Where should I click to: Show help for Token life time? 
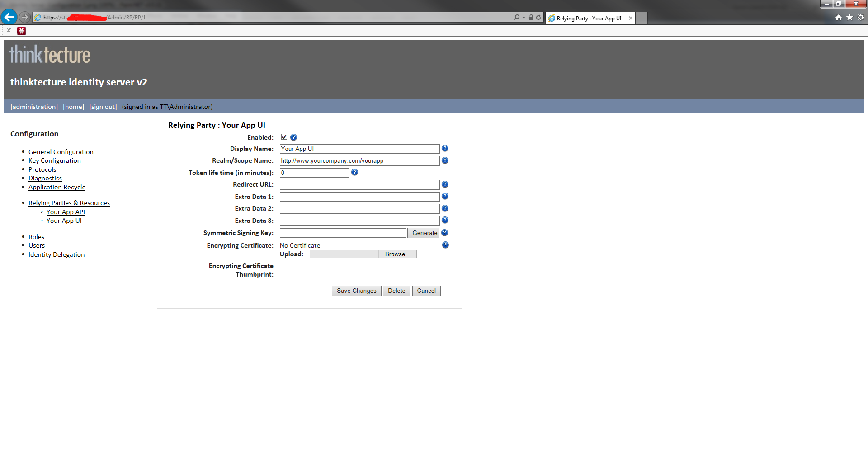coord(354,172)
